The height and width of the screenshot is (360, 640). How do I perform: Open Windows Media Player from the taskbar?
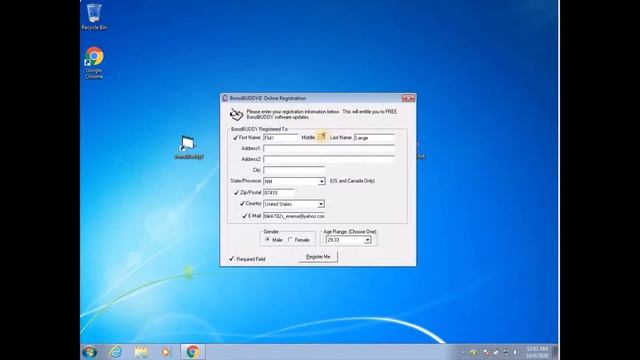tap(166, 352)
